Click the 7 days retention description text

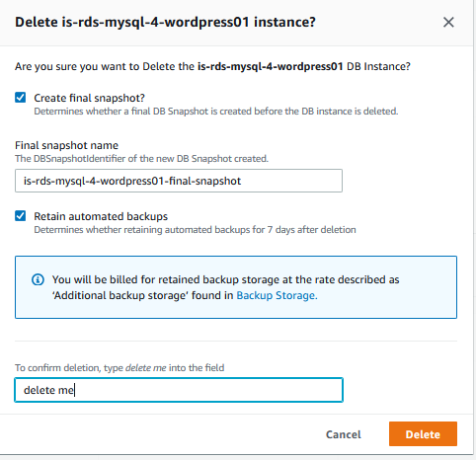(x=195, y=230)
